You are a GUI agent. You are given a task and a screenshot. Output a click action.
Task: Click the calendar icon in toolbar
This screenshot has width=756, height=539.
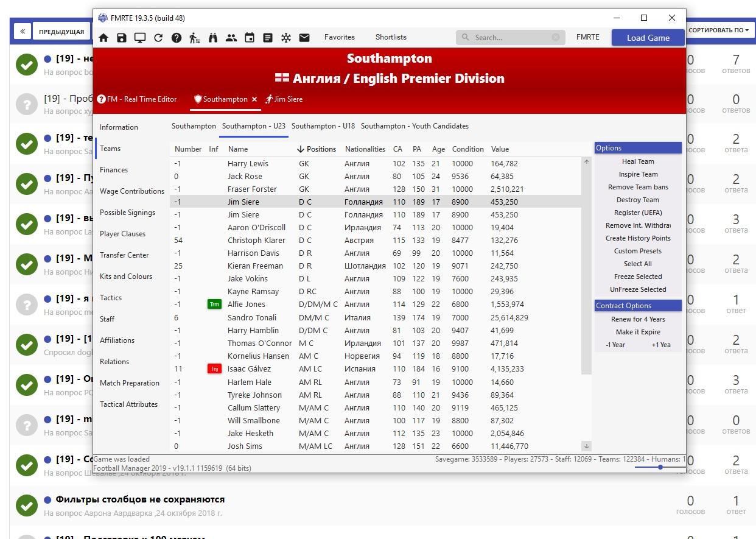(x=250, y=38)
